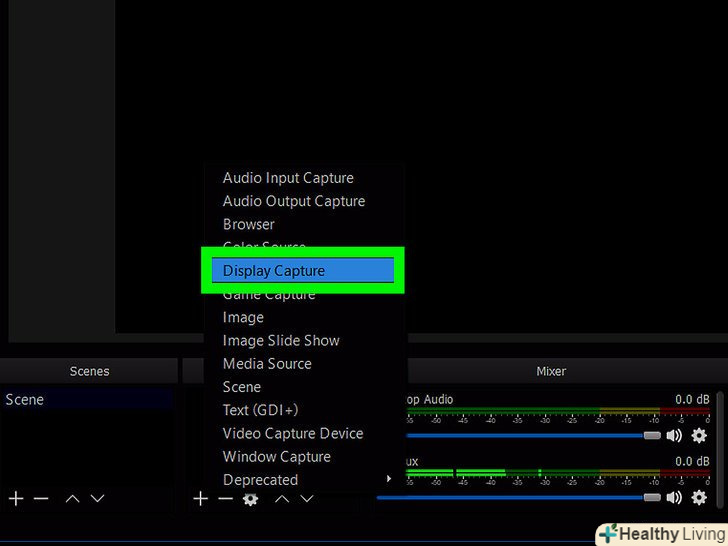Select Scene item in Scenes list
The image size is (728, 546).
click(87, 399)
